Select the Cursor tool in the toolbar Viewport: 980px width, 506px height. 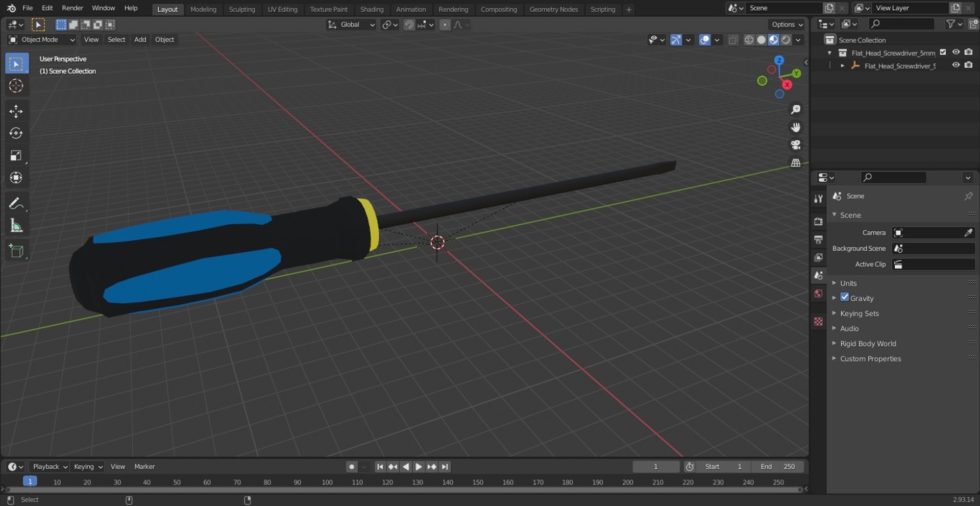(x=16, y=86)
